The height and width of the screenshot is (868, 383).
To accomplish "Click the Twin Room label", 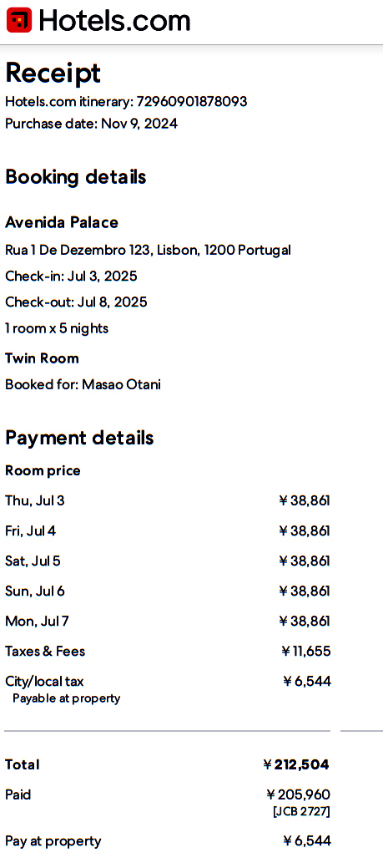I will 42,358.
